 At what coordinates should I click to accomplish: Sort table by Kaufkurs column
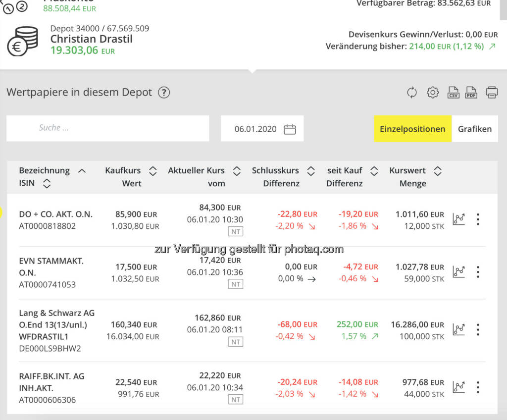(152, 171)
